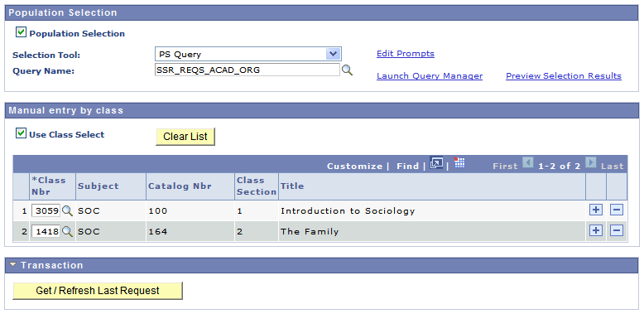Click the Find grid link
Viewport: 644px width, 314px height.
407,166
